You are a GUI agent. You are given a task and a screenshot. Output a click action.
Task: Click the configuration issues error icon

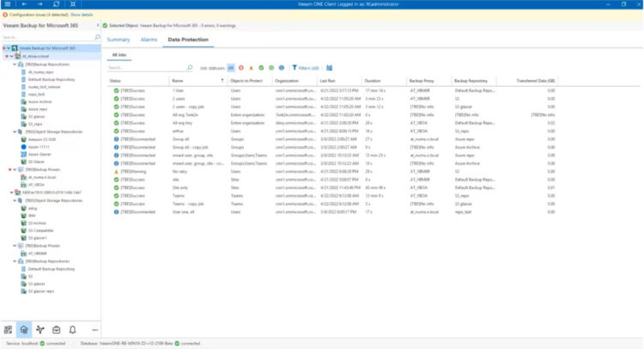coord(5,15)
